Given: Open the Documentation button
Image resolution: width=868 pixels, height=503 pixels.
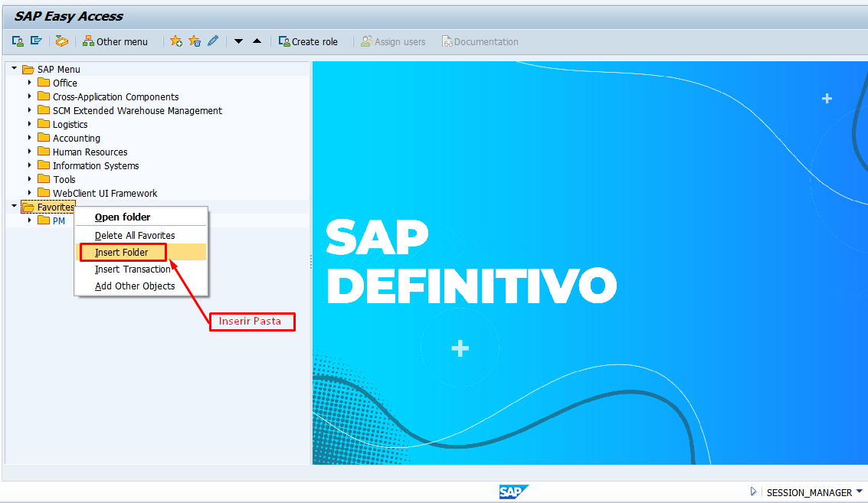Looking at the screenshot, I should click(480, 41).
